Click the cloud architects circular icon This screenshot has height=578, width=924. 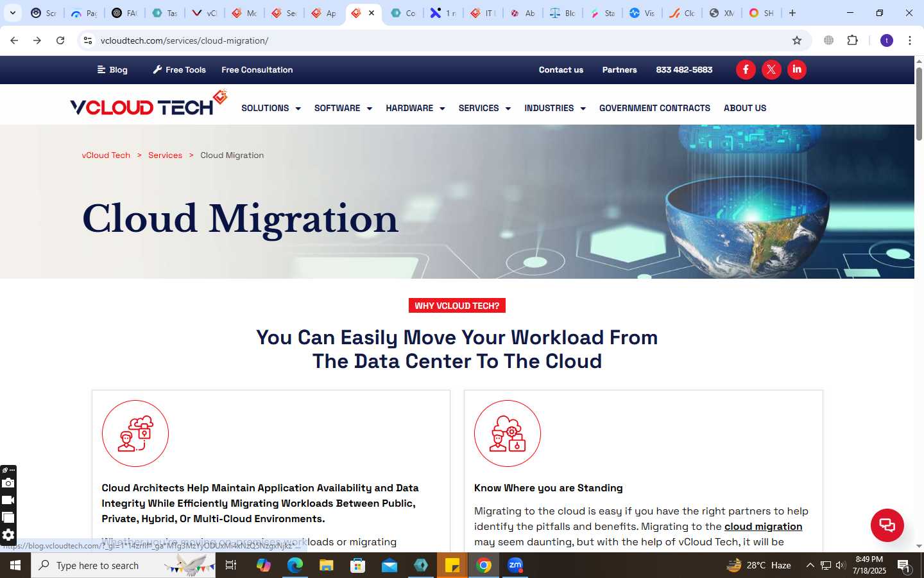click(135, 433)
